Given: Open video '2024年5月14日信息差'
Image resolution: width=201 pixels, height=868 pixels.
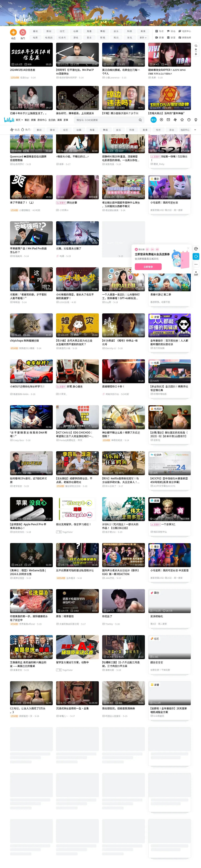Looking at the screenshot, I should pos(31,55).
